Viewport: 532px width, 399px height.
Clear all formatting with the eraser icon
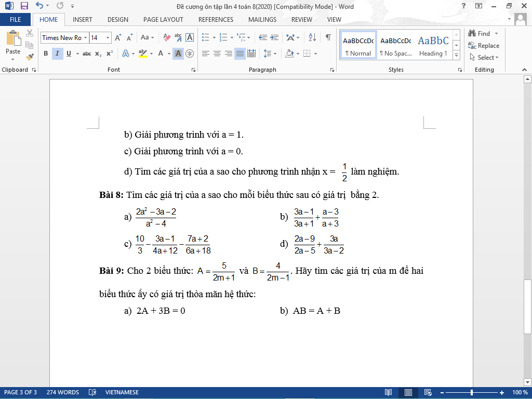167,37
